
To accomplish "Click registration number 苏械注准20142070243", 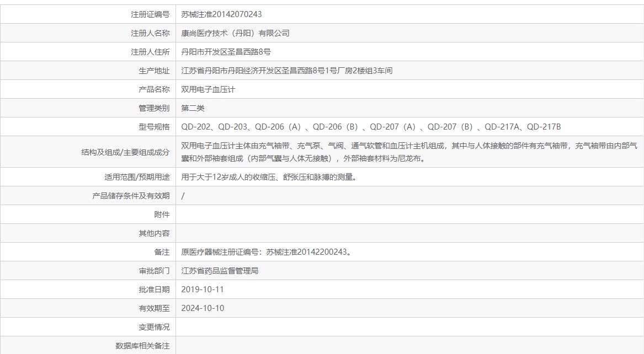I will coord(221,14).
